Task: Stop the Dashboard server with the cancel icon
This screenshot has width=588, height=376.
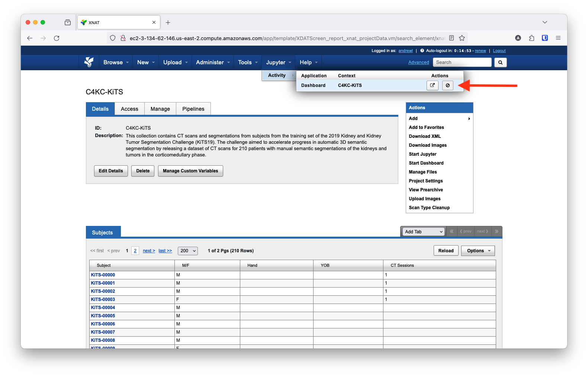Action: [x=447, y=85]
